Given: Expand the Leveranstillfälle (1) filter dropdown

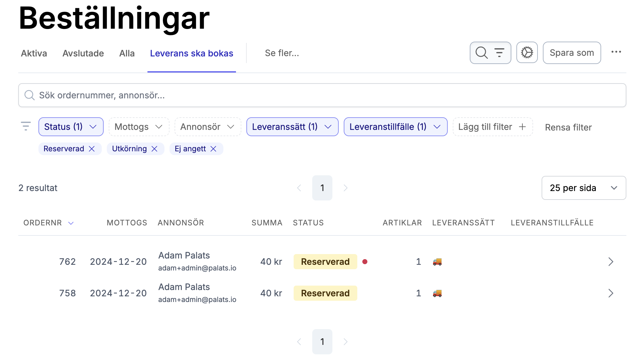Looking at the screenshot, I should (395, 127).
